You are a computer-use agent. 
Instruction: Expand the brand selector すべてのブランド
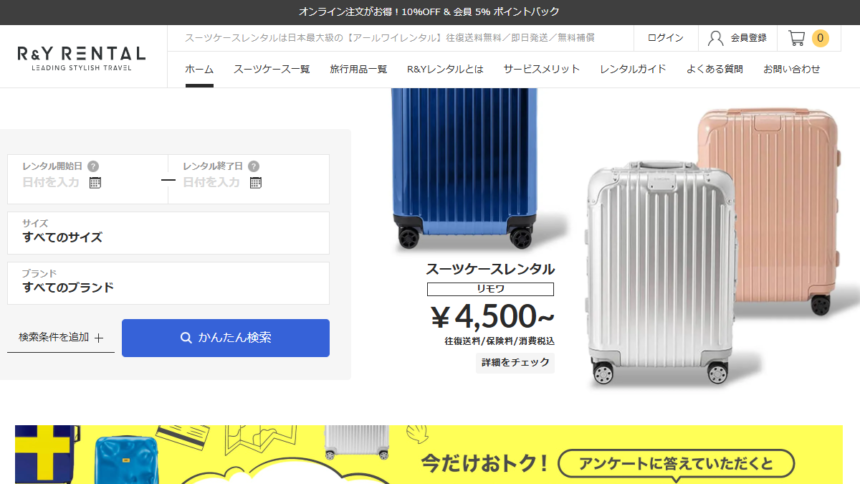coord(168,283)
